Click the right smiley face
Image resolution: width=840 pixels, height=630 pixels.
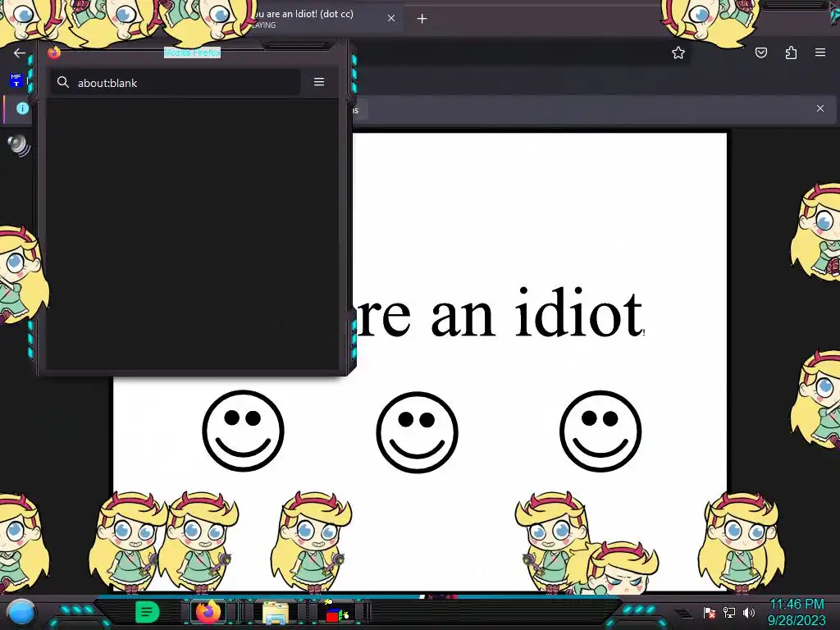click(600, 431)
